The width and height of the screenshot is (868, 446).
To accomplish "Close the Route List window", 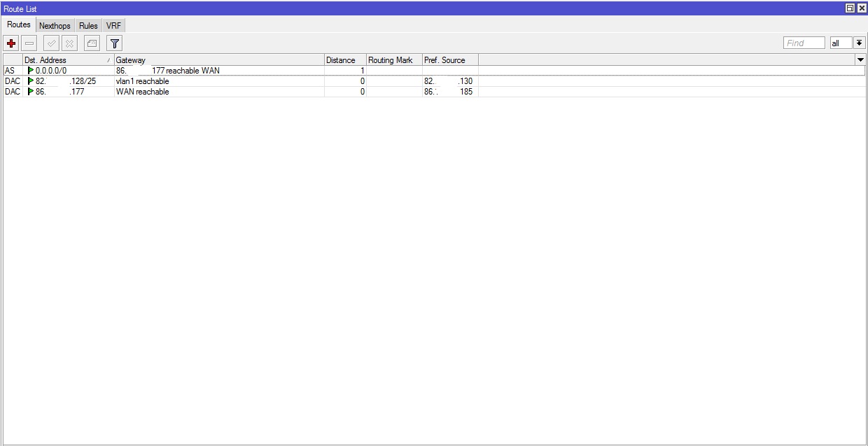I will pos(861,8).
